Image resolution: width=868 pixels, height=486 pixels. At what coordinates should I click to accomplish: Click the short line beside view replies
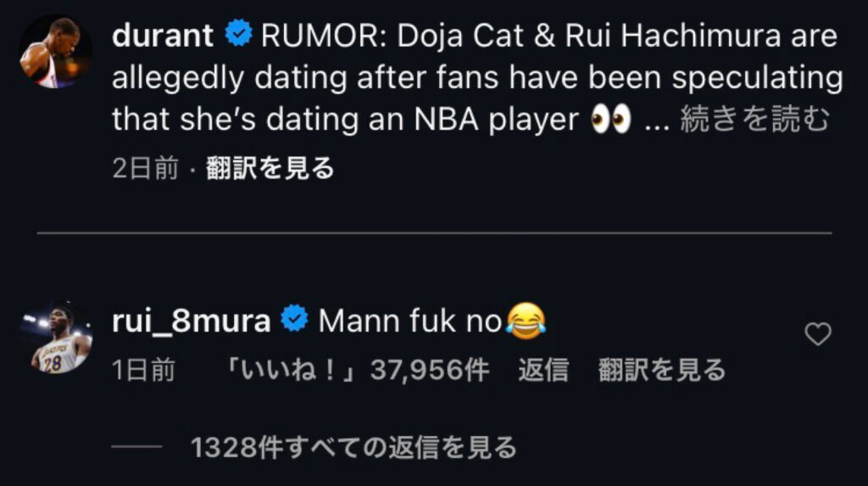click(136, 447)
